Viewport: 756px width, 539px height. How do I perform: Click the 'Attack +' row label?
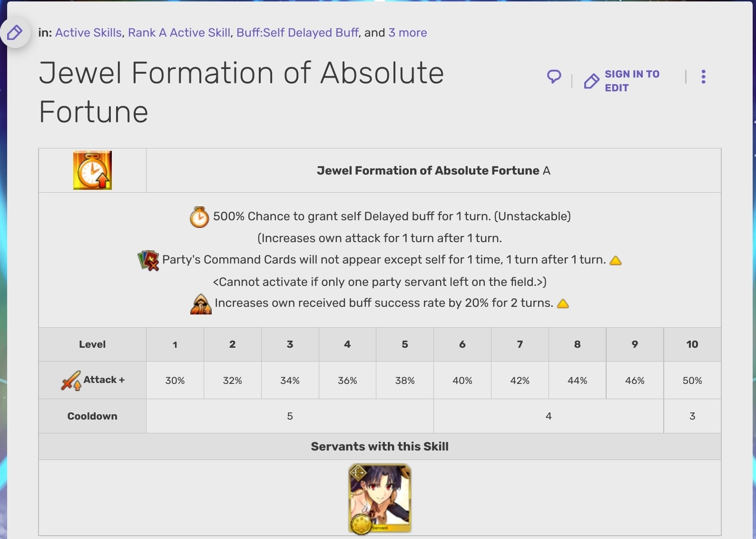(104, 380)
